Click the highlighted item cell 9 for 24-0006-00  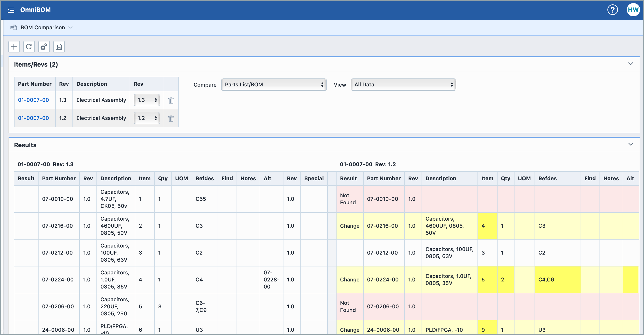click(x=487, y=327)
